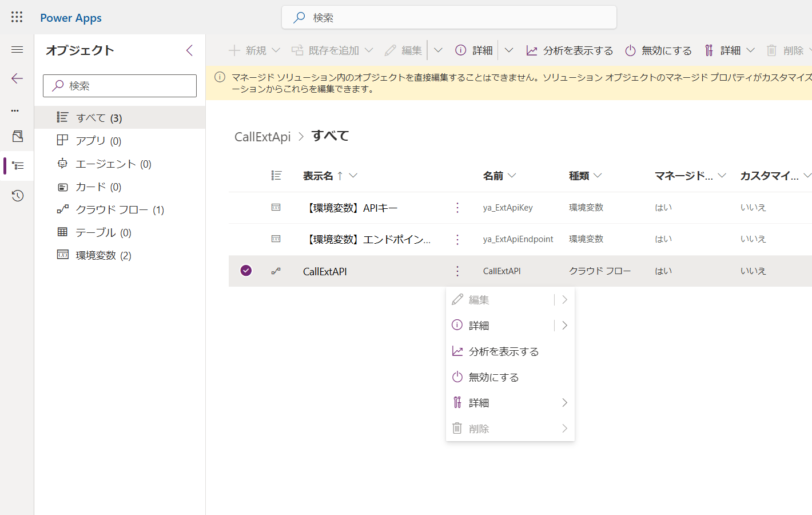
Task: Select 環境変数 (2) in the objects tree
Action: tap(120, 255)
